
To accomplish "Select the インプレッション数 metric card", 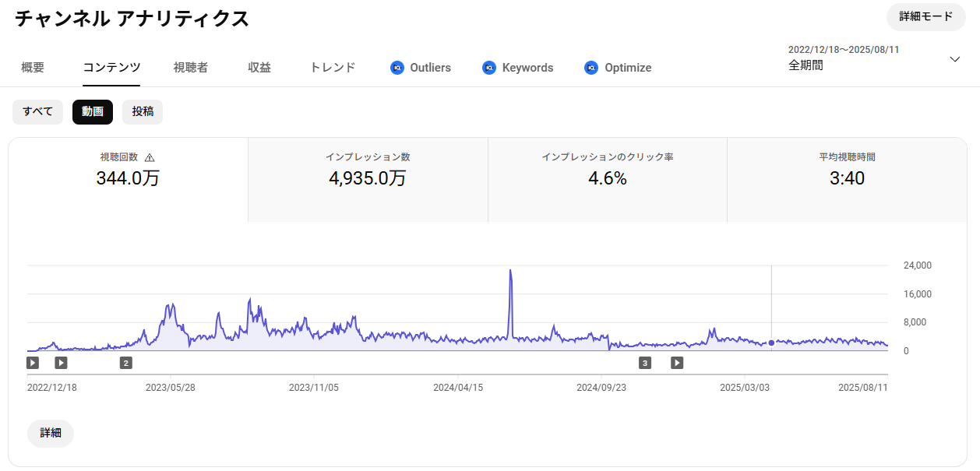I will coord(368,180).
